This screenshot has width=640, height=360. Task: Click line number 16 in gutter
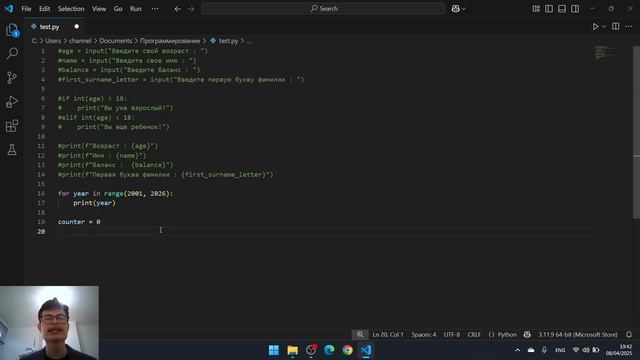(x=41, y=193)
